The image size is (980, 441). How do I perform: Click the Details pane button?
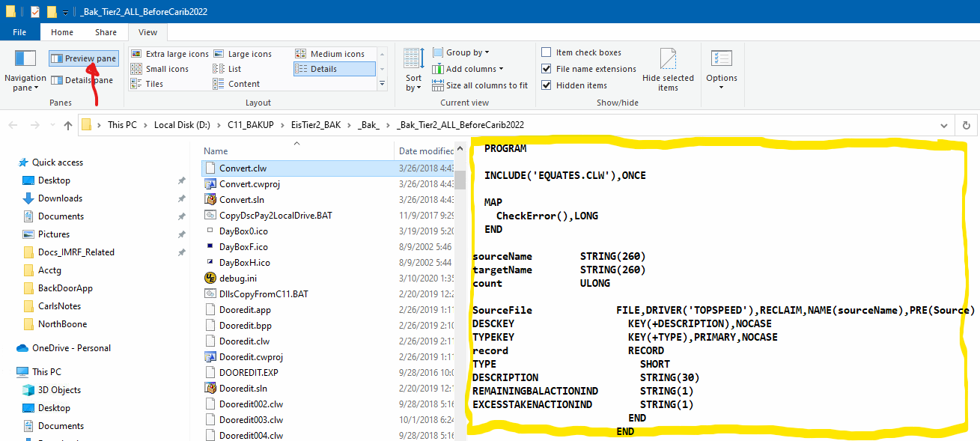click(82, 80)
